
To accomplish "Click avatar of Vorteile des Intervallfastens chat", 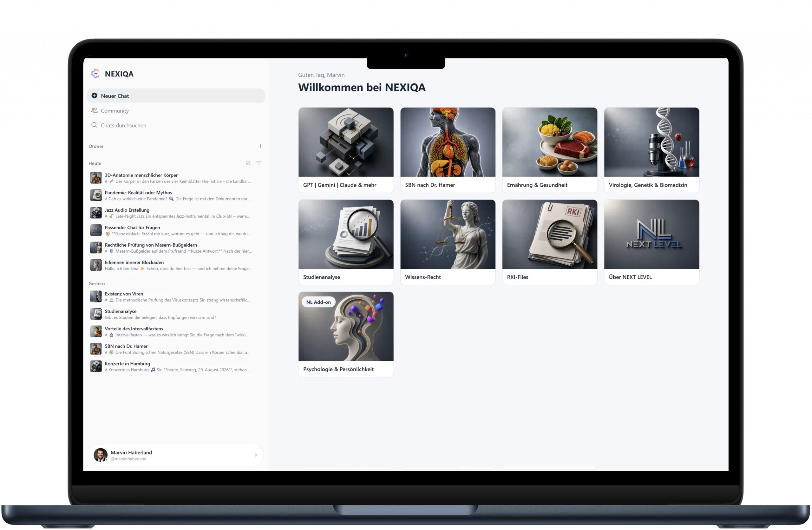I will (x=96, y=331).
